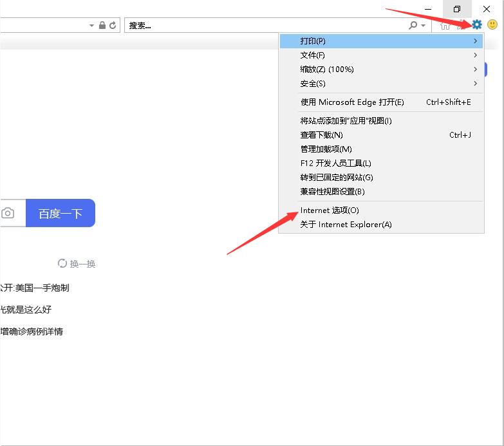Click the magnifier search icon

pos(413,25)
